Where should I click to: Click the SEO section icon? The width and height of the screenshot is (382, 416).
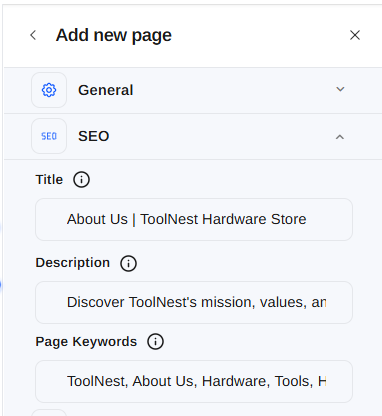[x=49, y=136]
